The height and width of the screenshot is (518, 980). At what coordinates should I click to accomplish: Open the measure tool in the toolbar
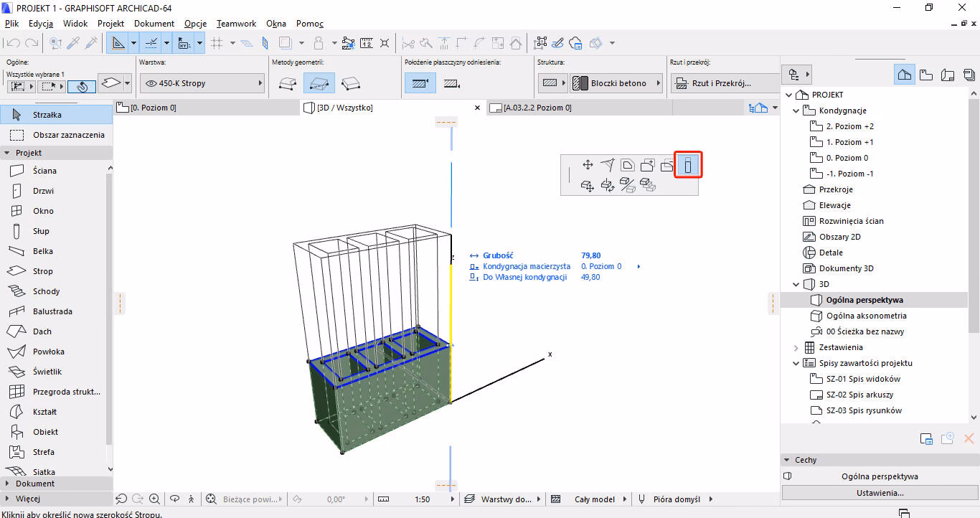point(367,43)
